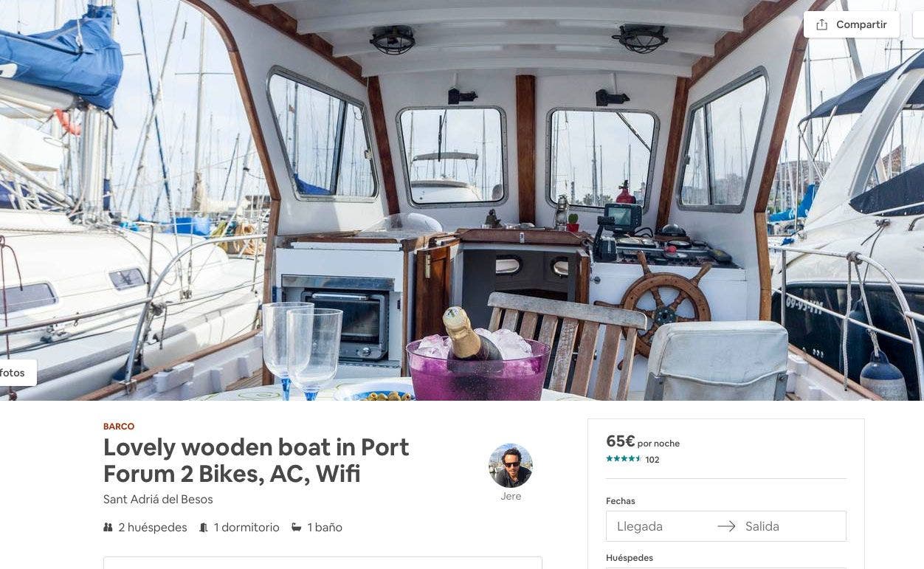Click the bathtub icon beside 1 baño

click(x=297, y=527)
